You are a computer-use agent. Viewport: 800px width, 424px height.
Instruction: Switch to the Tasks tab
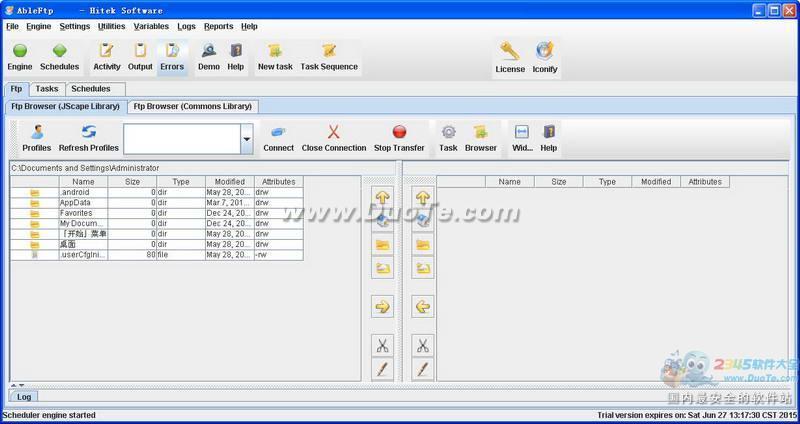[47, 89]
